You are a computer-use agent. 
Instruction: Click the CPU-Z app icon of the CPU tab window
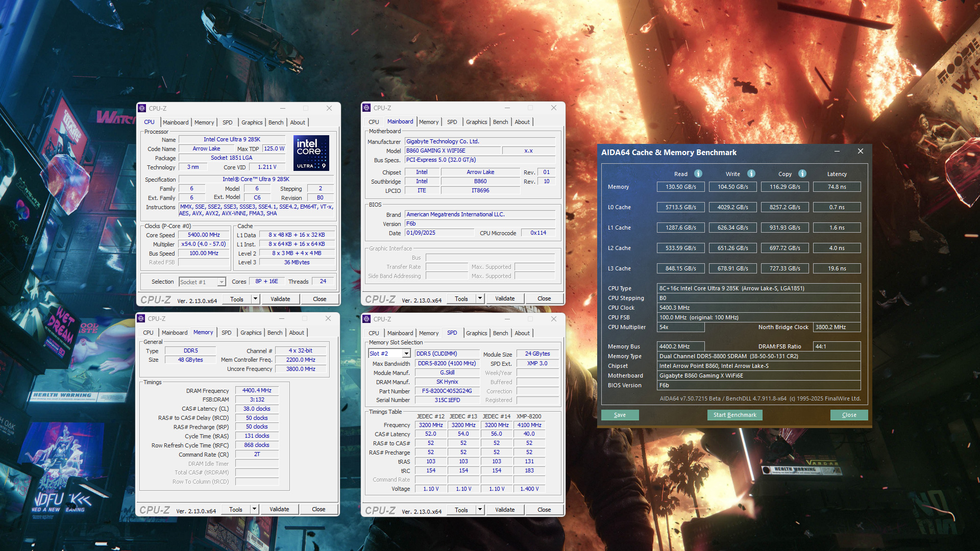(x=141, y=108)
